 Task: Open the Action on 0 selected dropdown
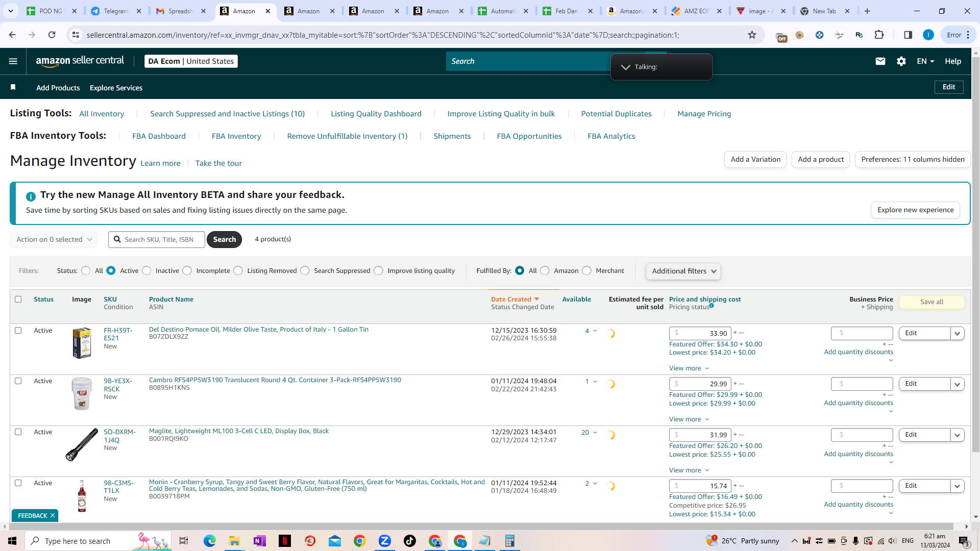point(54,239)
